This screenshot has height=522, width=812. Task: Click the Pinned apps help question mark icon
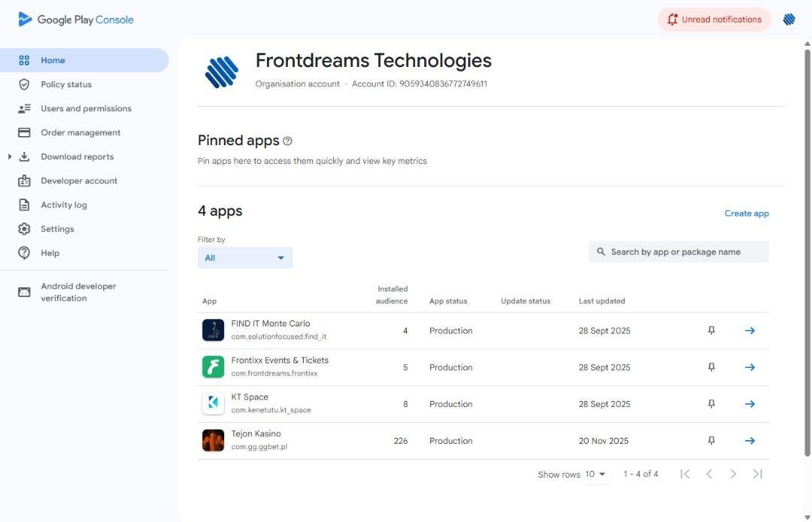click(x=287, y=141)
